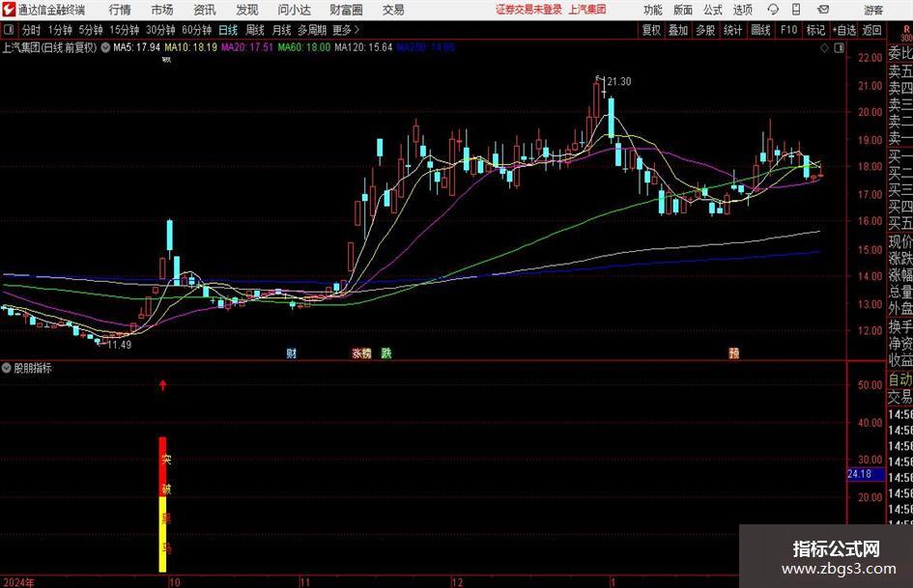Screen dimensions: 913x588
Task: Open the 资讯 menu
Action: coord(205,10)
